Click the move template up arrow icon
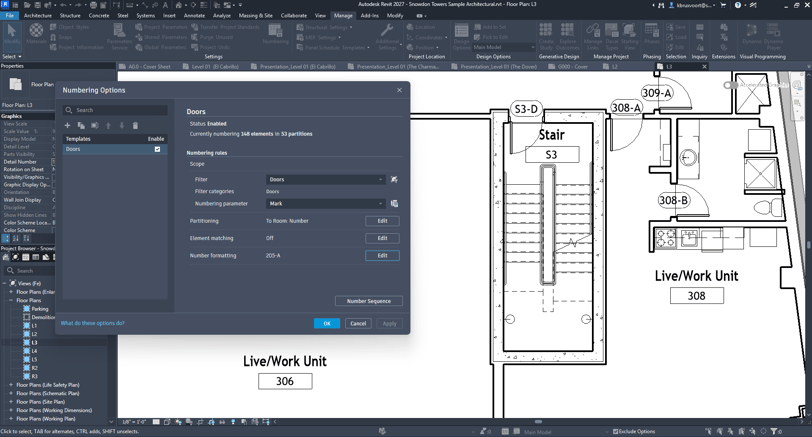 [x=109, y=126]
